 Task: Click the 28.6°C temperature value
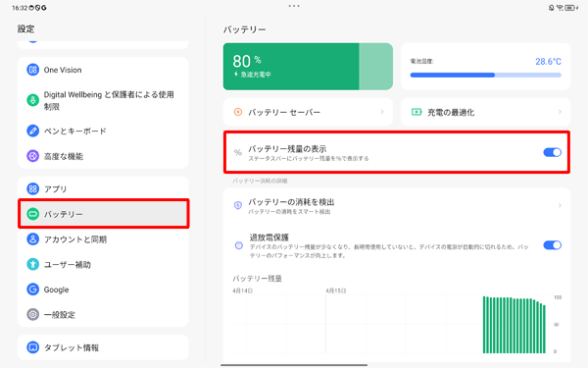548,61
